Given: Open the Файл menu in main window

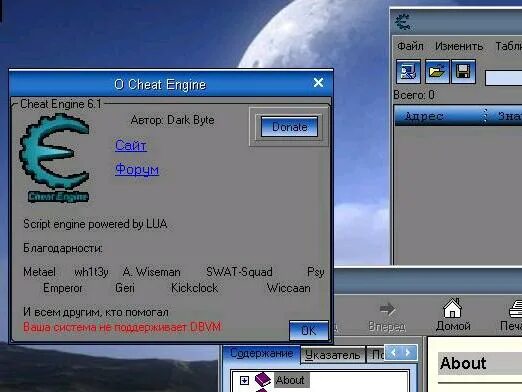Looking at the screenshot, I should click(x=410, y=46).
